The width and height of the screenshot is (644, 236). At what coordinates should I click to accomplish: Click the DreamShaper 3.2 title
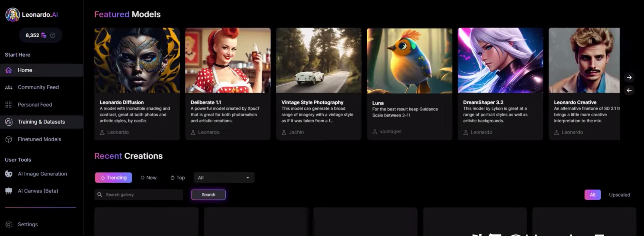coord(483,102)
